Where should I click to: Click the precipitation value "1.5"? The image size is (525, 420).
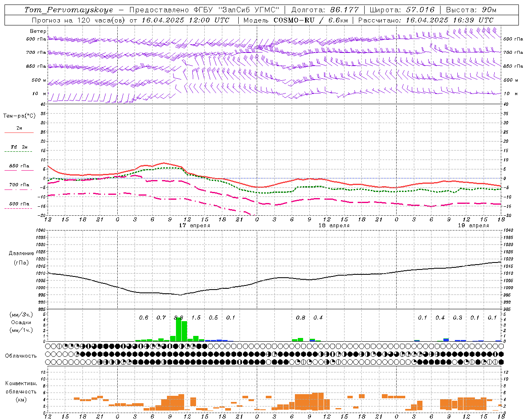pyautogui.click(x=196, y=317)
